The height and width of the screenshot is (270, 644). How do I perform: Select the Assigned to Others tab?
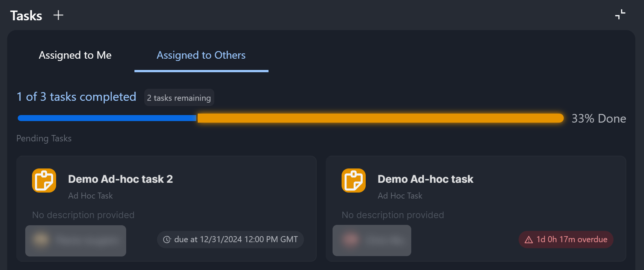coord(201,55)
